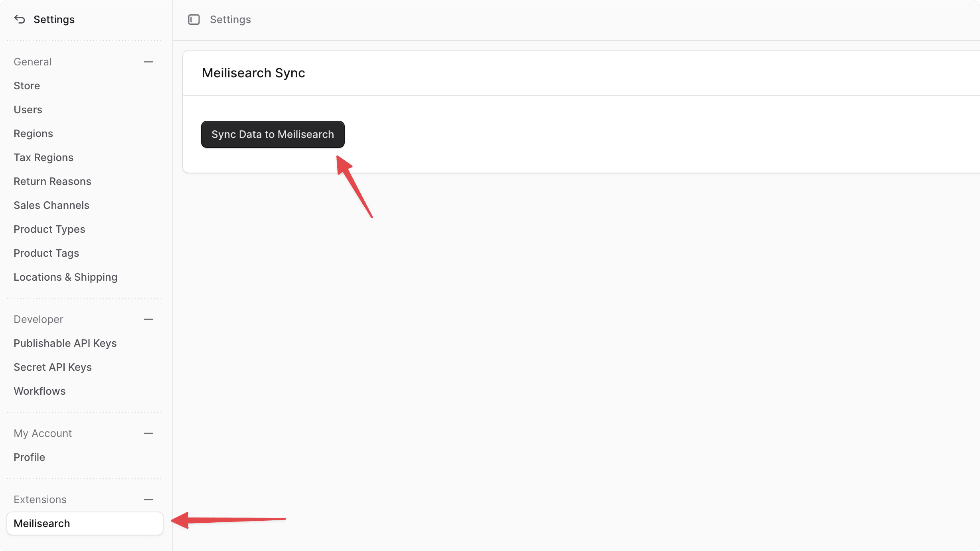Open Sales Channels settings
Image resolution: width=980 pixels, height=551 pixels.
point(51,205)
